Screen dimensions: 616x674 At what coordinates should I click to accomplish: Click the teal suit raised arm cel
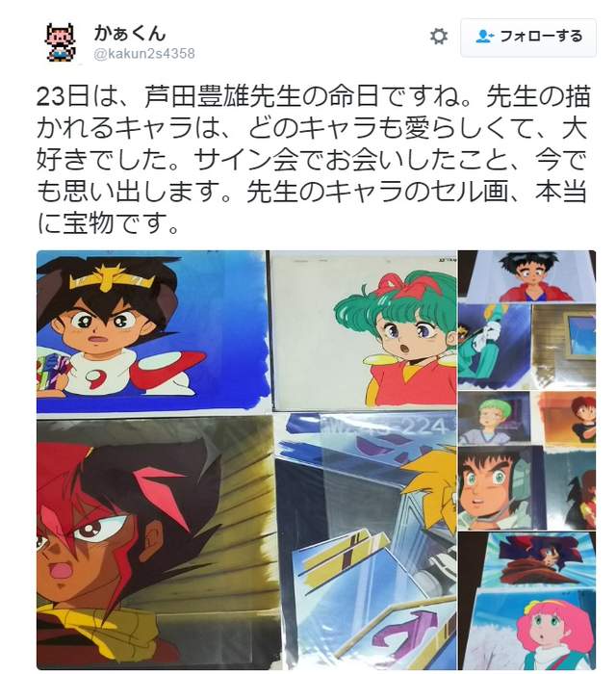pyautogui.click(x=495, y=347)
